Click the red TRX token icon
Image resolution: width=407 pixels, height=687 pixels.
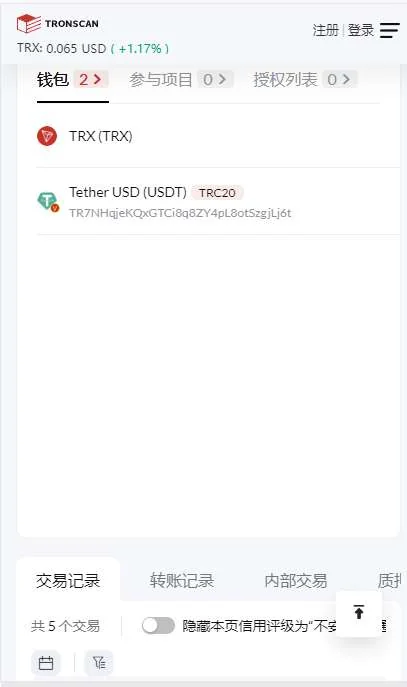47,136
